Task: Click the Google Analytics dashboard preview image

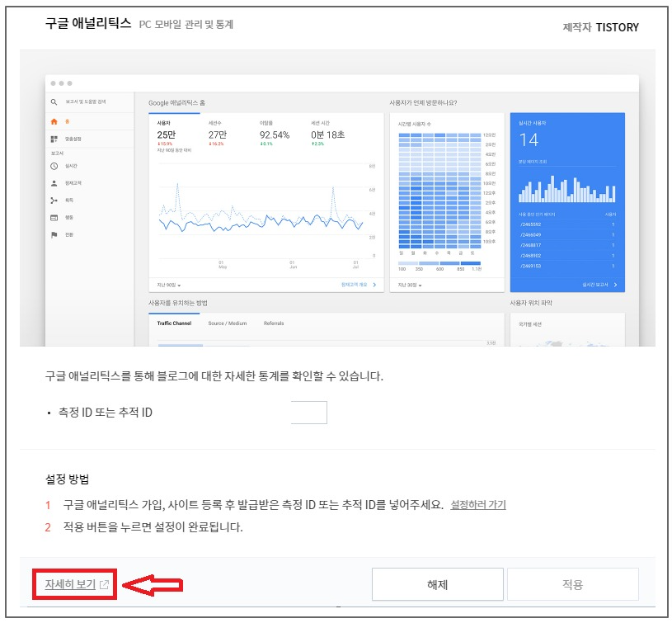Action: pos(337,198)
